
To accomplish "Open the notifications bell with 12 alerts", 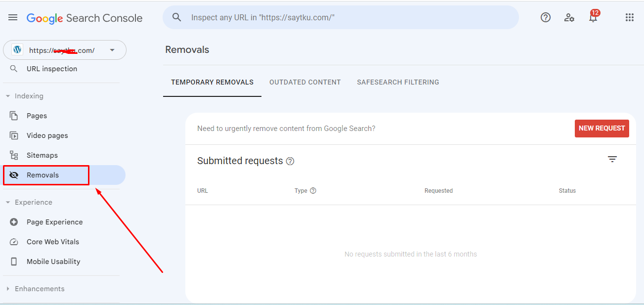I will pos(593,16).
